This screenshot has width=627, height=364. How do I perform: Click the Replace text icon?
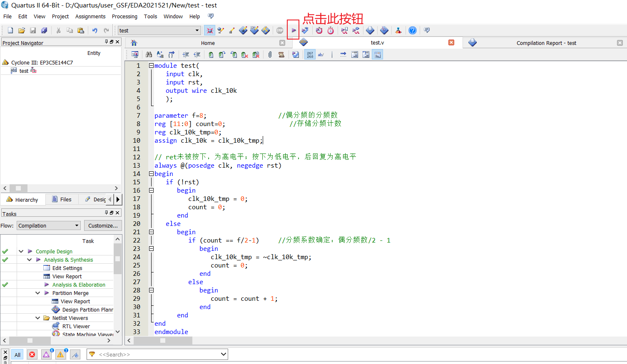(x=160, y=54)
